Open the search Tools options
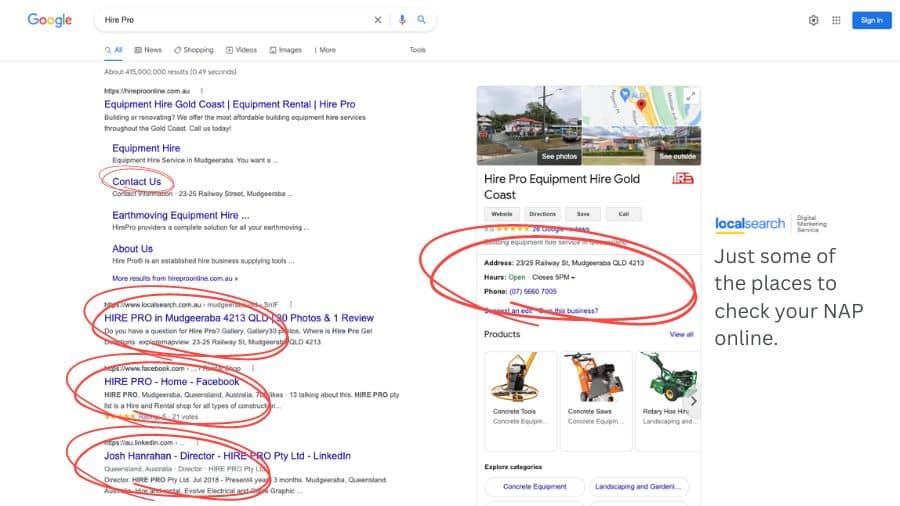The width and height of the screenshot is (900, 506). 417,50
